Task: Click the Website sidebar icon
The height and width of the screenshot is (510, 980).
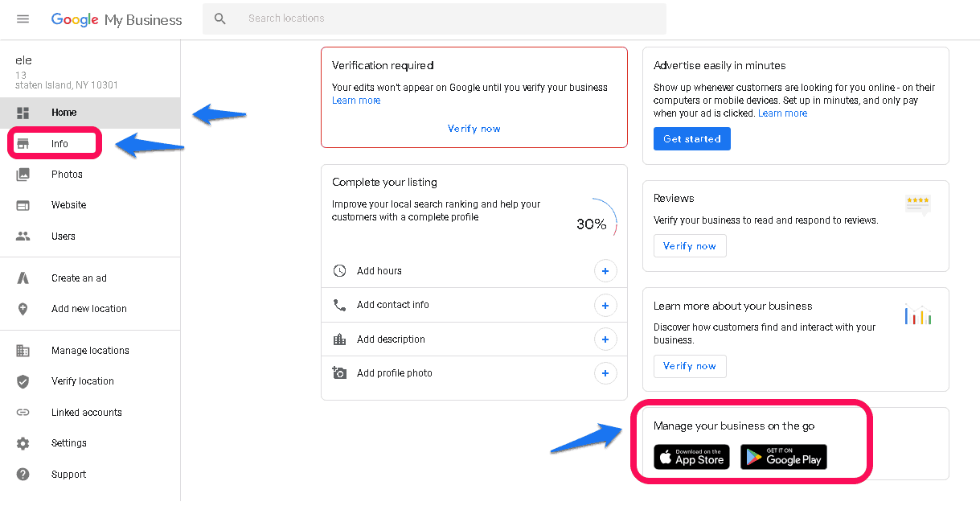Action: [23, 205]
